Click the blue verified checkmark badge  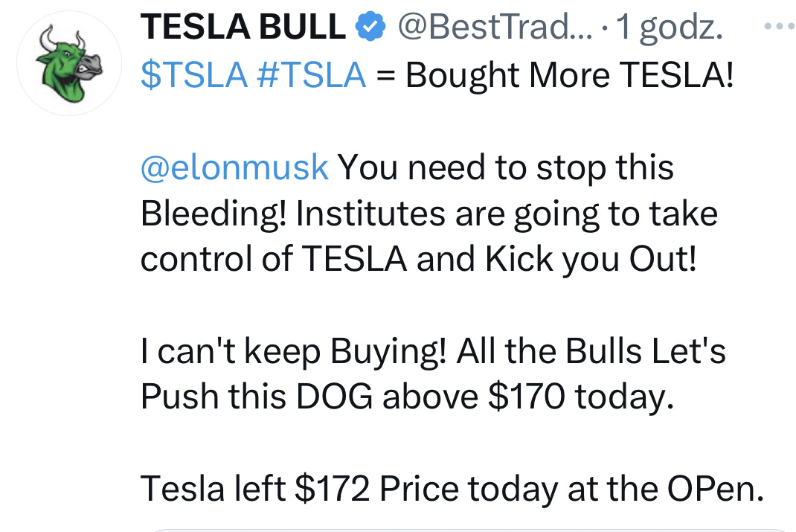click(x=369, y=28)
